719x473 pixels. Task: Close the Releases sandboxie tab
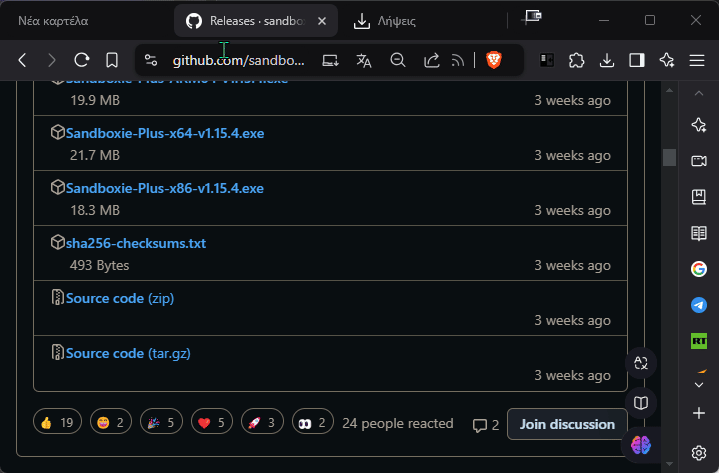point(322,21)
